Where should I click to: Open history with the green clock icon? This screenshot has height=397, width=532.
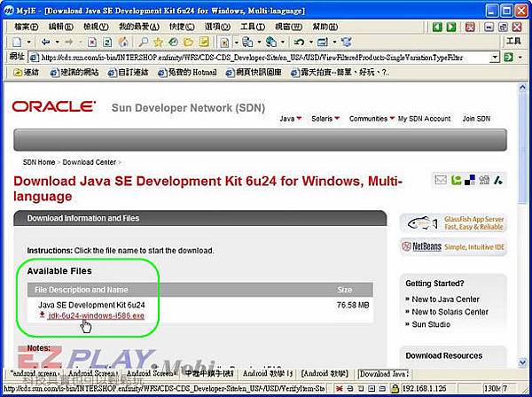pos(174,42)
